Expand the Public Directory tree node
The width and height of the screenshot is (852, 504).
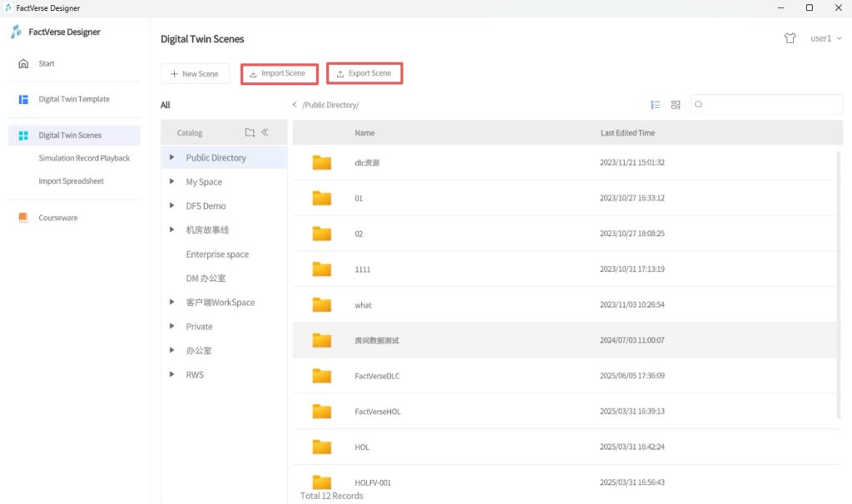point(172,157)
